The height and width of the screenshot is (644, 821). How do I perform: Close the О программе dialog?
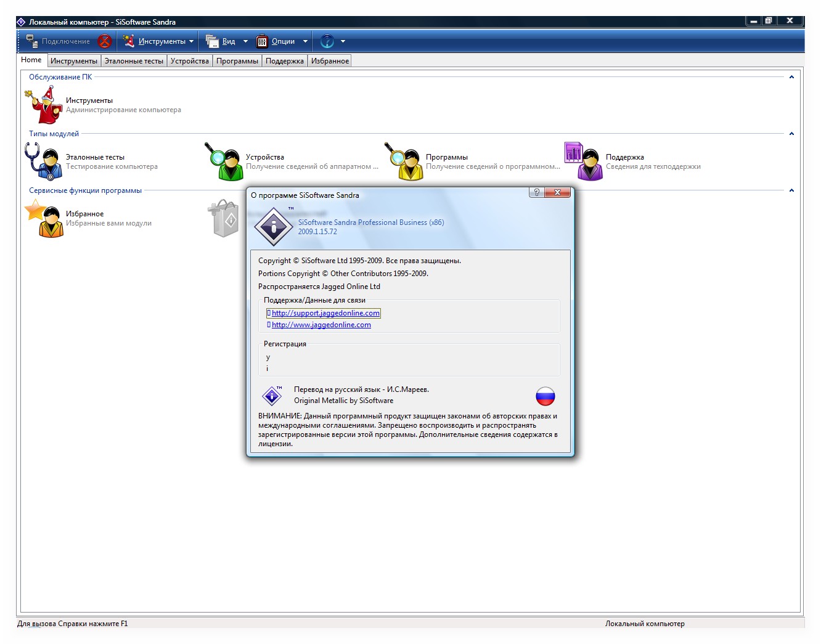coord(557,192)
